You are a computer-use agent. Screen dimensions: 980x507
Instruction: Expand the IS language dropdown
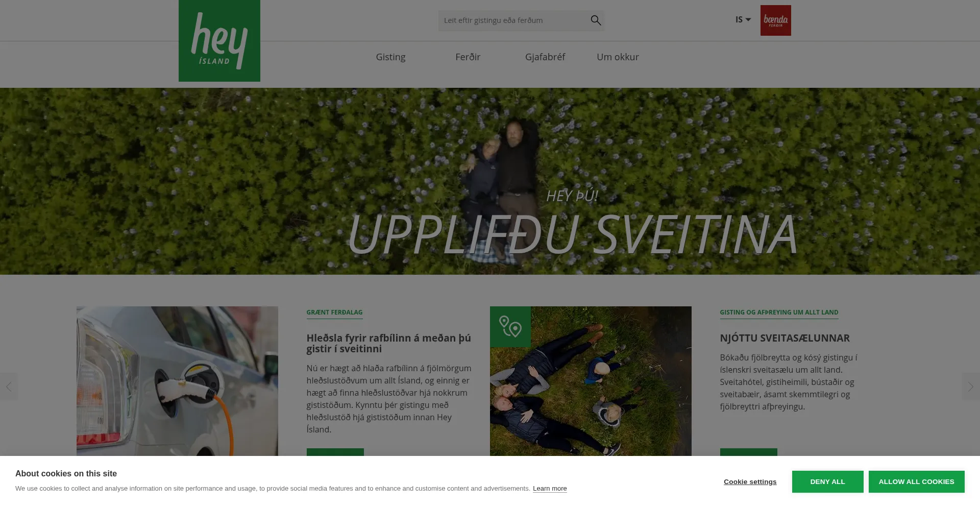point(743,19)
